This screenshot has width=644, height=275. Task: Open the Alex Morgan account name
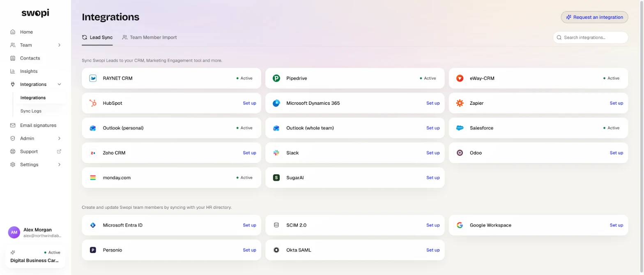point(37,230)
